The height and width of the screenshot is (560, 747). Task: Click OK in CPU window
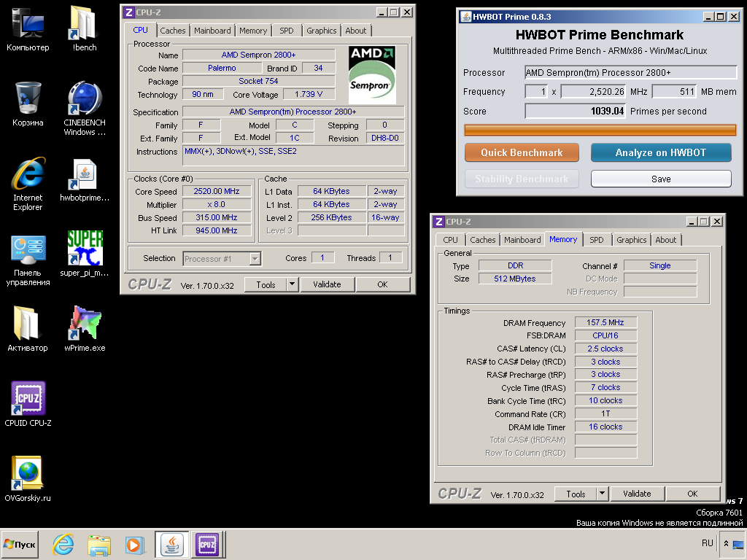point(382,284)
